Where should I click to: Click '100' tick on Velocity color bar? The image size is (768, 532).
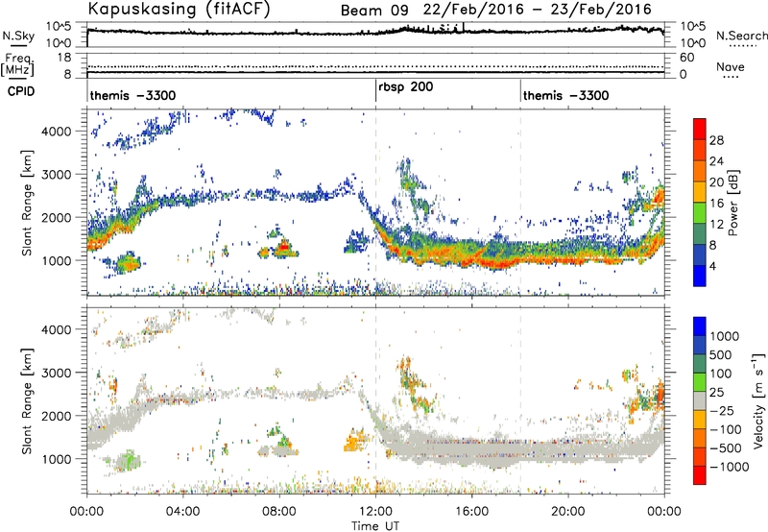click(721, 374)
